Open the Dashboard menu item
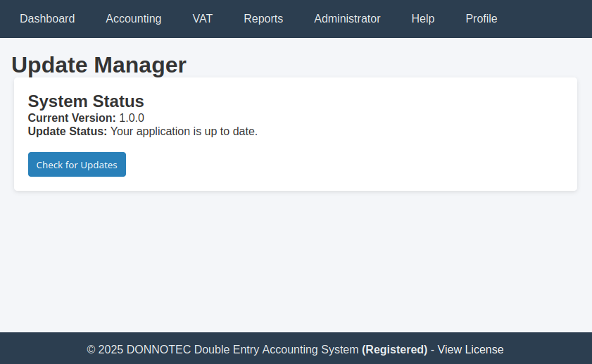Viewport: 592px width, 364px height. [47, 18]
